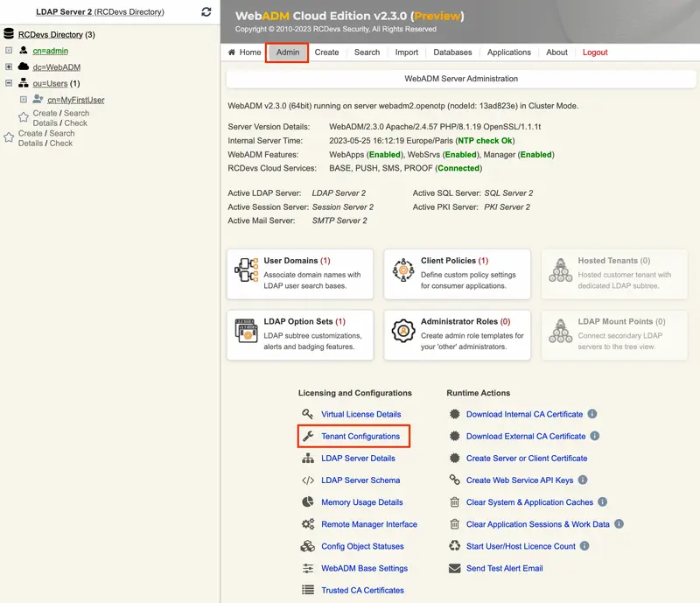The width and height of the screenshot is (700, 603).
Task: Open the Applications menu item
Action: pos(509,53)
